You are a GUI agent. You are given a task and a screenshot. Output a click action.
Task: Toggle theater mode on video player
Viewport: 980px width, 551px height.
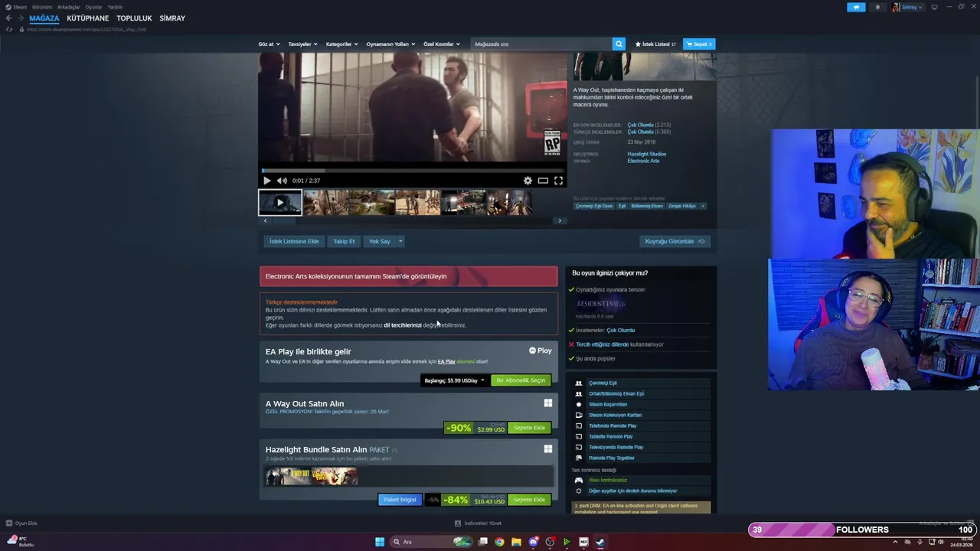(543, 181)
